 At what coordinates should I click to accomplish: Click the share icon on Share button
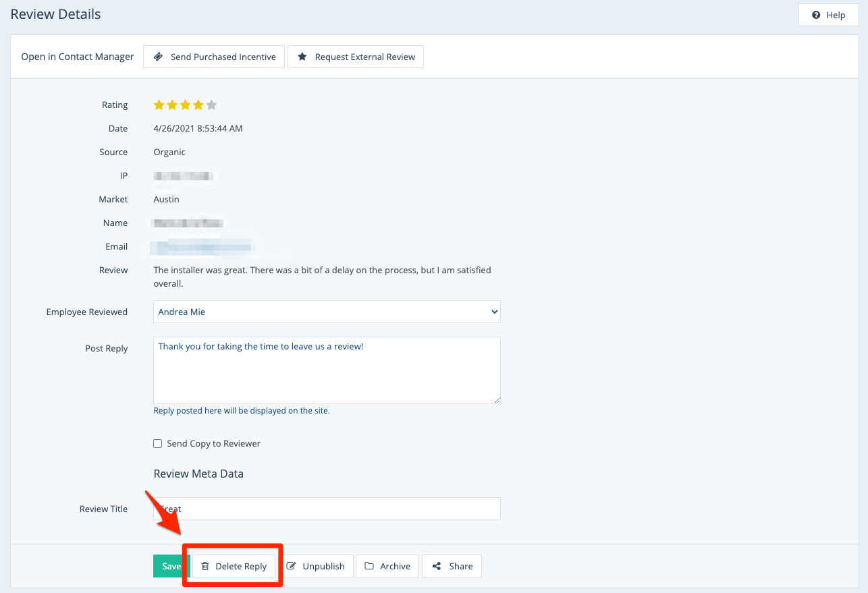tap(437, 566)
